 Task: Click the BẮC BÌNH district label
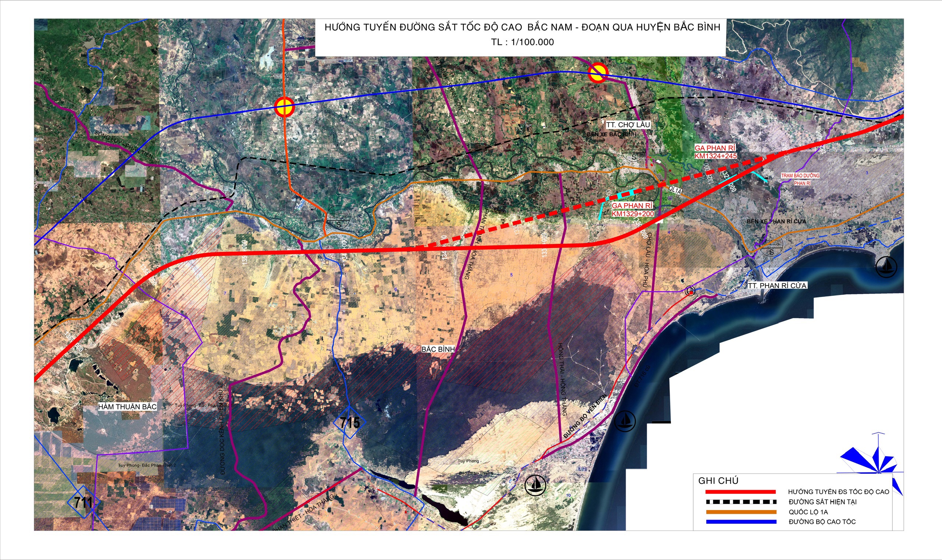(438, 349)
